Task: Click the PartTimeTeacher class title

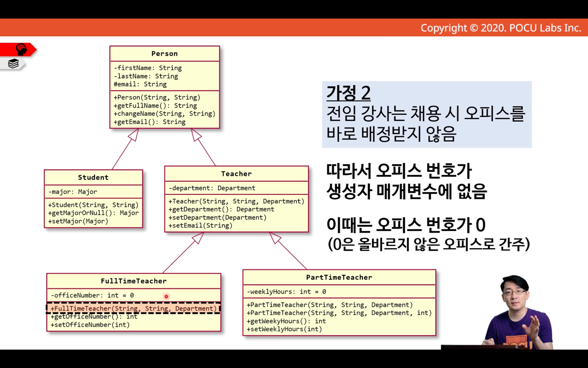Action: [x=339, y=277]
